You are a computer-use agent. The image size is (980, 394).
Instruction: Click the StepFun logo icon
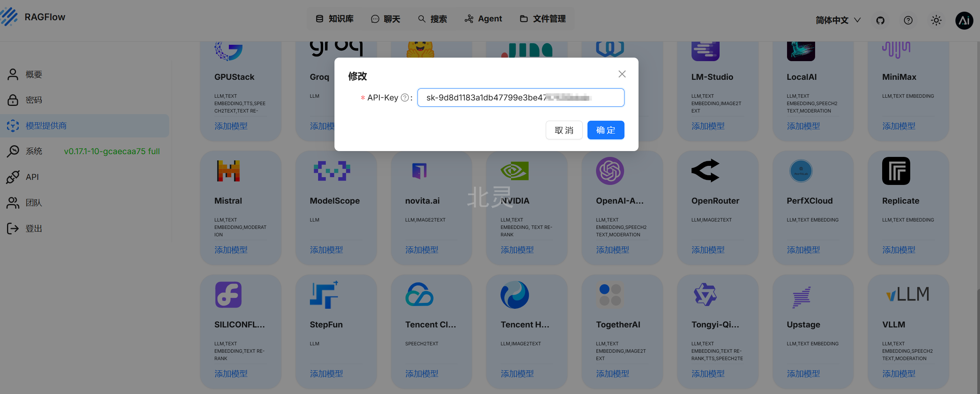(324, 295)
